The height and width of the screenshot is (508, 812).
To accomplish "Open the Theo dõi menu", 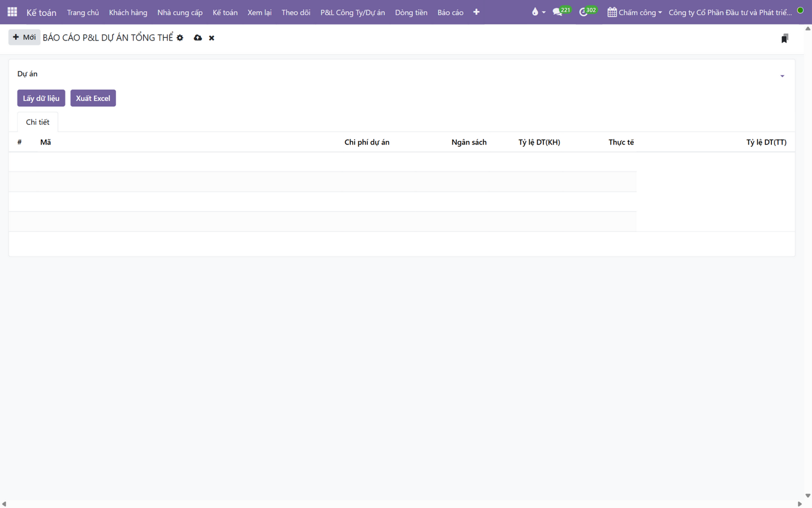I will [296, 12].
